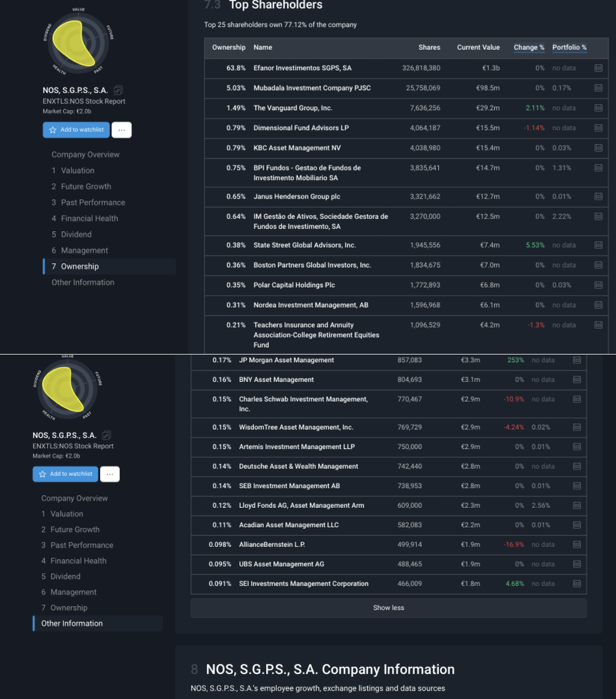Click the -1.14% change value
The height and width of the screenshot is (699, 616).
point(534,128)
